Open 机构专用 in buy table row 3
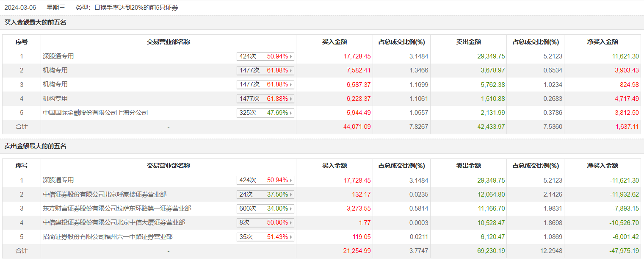The image size is (644, 261). point(55,84)
